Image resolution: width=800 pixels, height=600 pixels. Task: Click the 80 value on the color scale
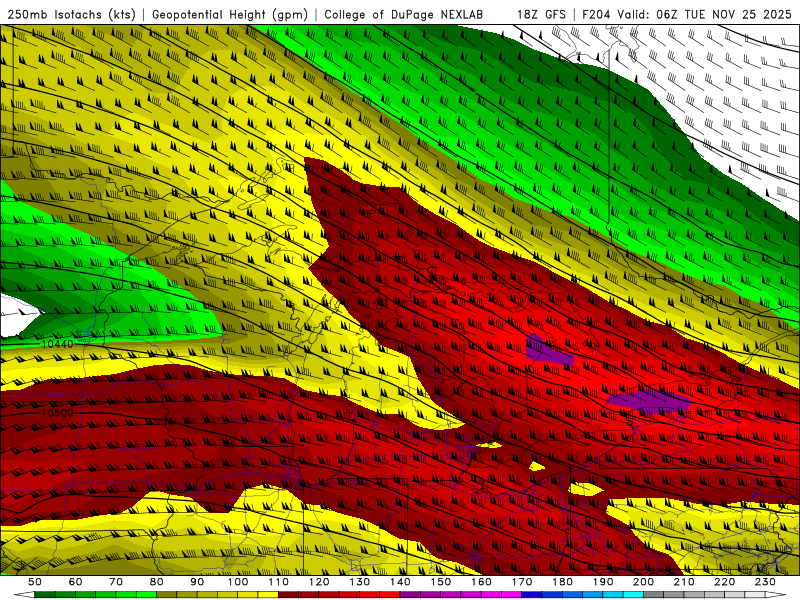pyautogui.click(x=156, y=582)
